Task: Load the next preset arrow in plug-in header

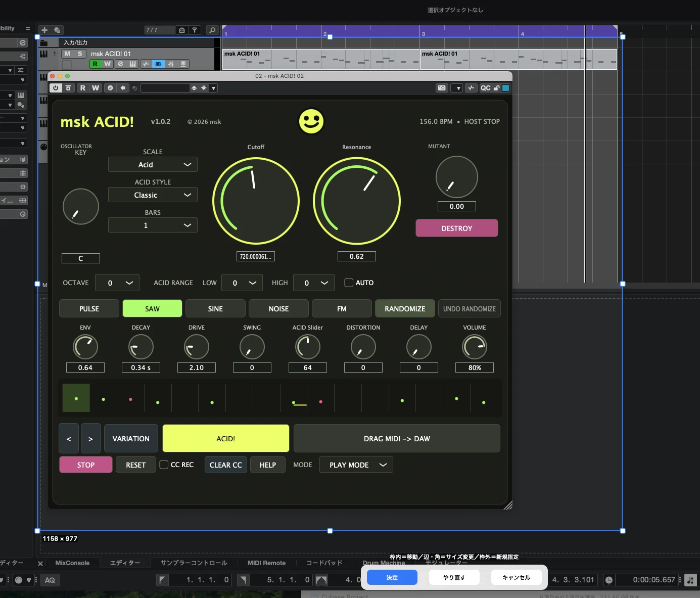Action: [x=204, y=88]
